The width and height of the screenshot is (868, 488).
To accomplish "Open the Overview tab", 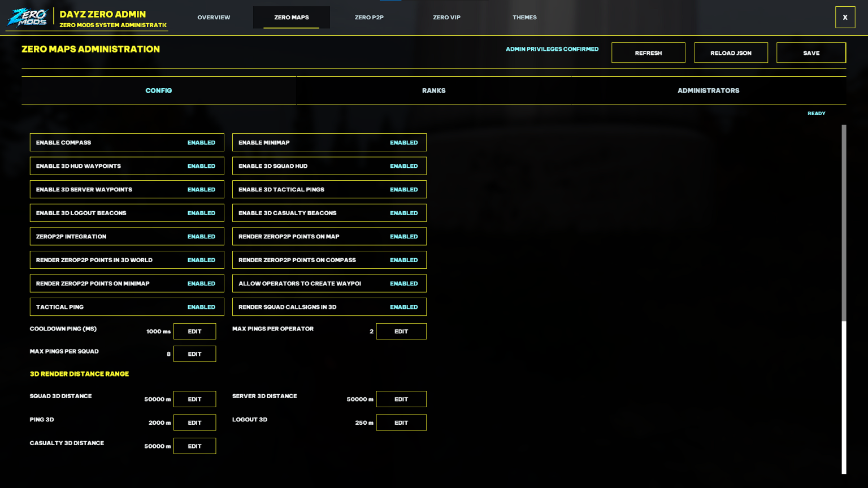I will click(x=214, y=18).
